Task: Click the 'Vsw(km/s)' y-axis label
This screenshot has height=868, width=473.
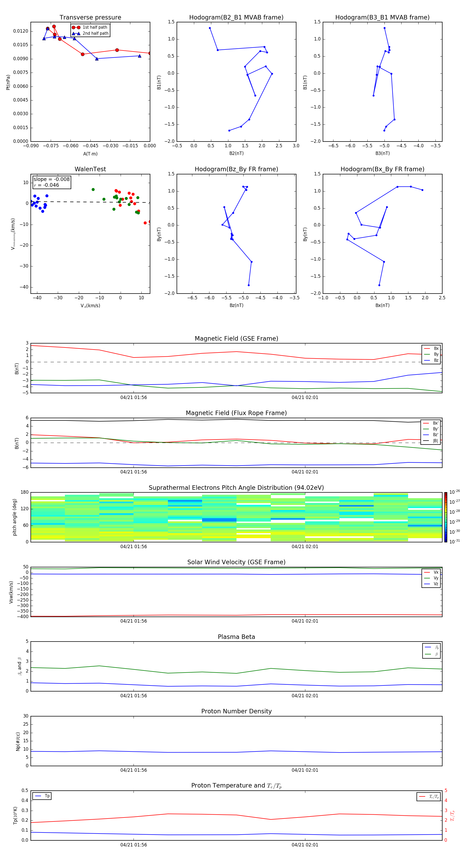Action: tap(11, 592)
